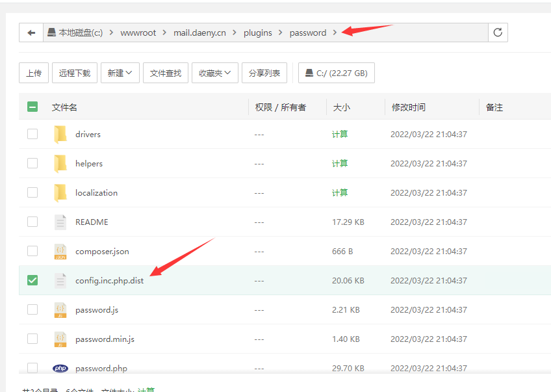Screen dimensions: 551x392
Task: Click the README document icon
Action: pyautogui.click(x=60, y=222)
